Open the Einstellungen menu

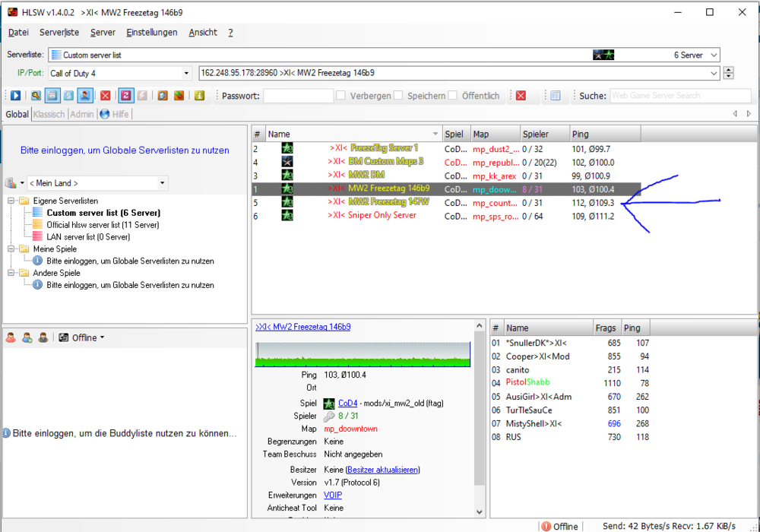point(151,33)
